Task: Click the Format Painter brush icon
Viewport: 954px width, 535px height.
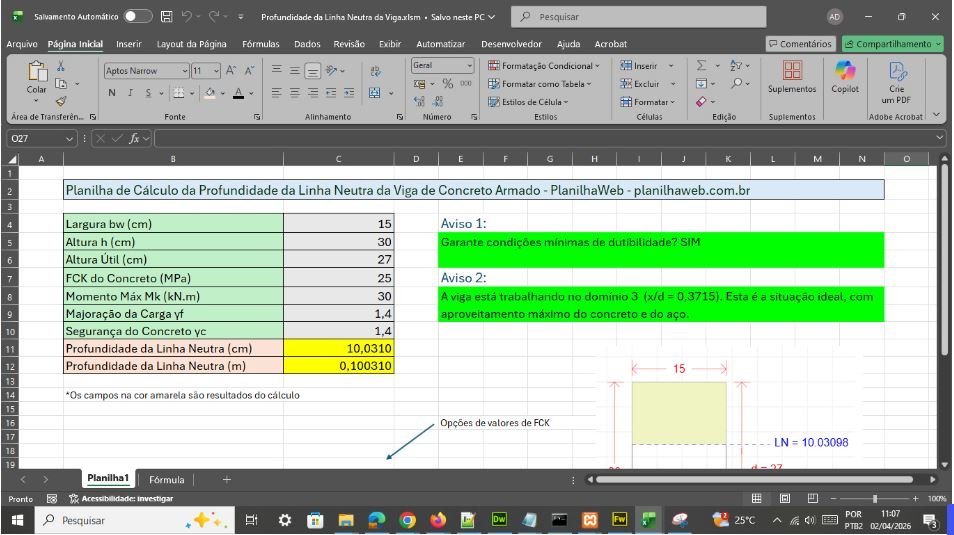Action: coord(61,101)
